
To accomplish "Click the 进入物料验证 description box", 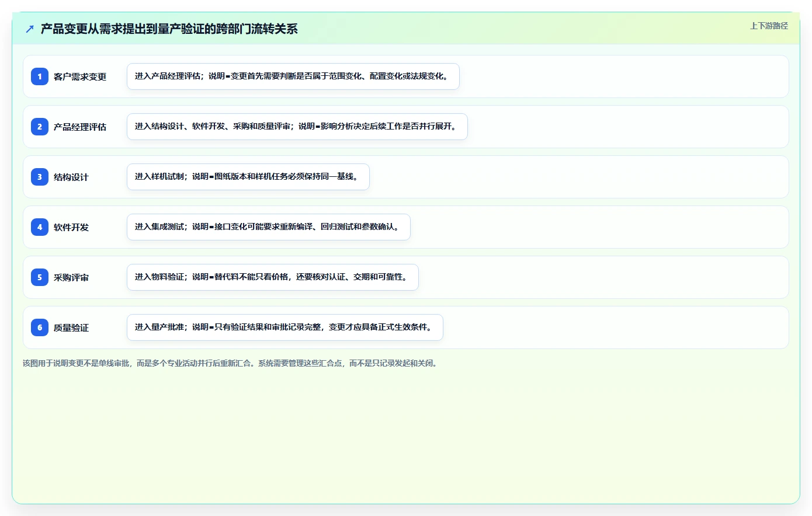I will coord(273,277).
